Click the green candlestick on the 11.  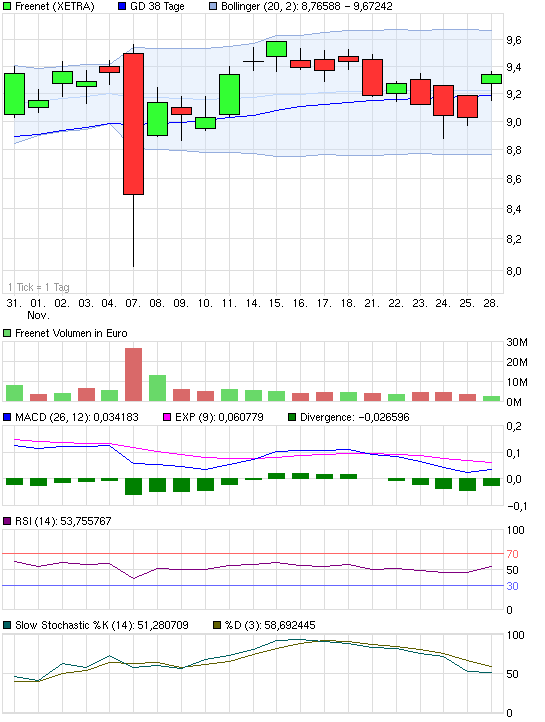(229, 94)
